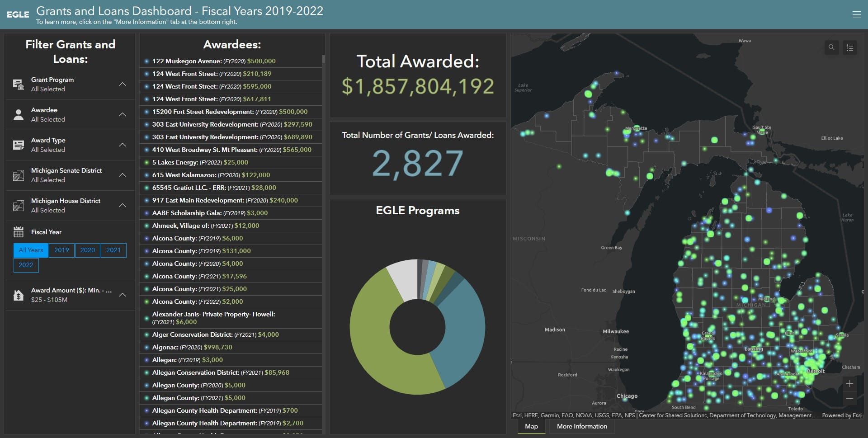Switch to the More Information tab
Screen dimensions: 868x438
click(x=582, y=426)
